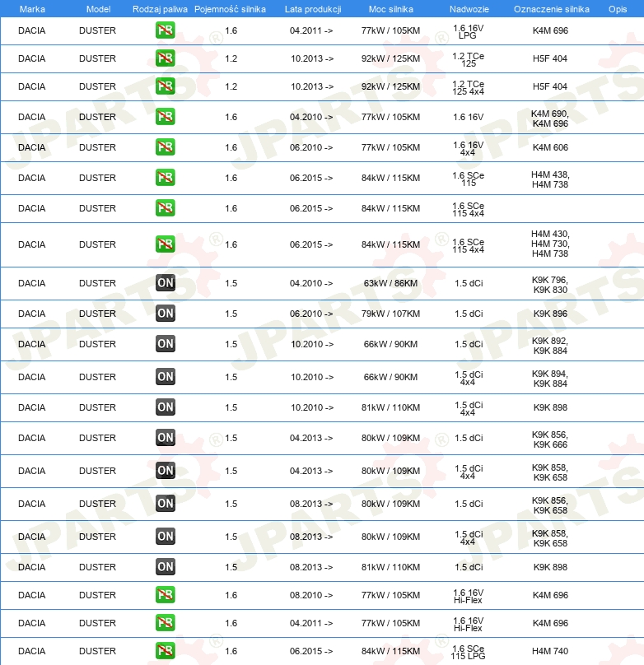Click ON diesel icon in the K9K 856, K9K 658 row

pyautogui.click(x=165, y=504)
